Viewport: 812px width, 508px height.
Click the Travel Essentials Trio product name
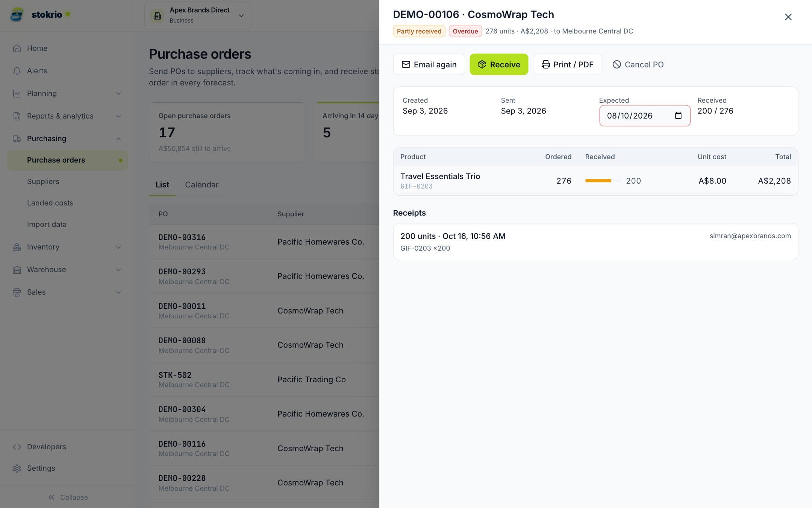point(440,176)
